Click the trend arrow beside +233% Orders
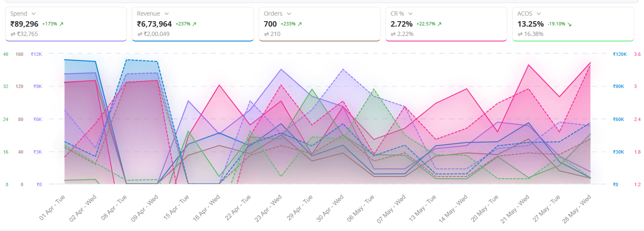Image resolution: width=644 pixels, height=231 pixels. tap(300, 25)
